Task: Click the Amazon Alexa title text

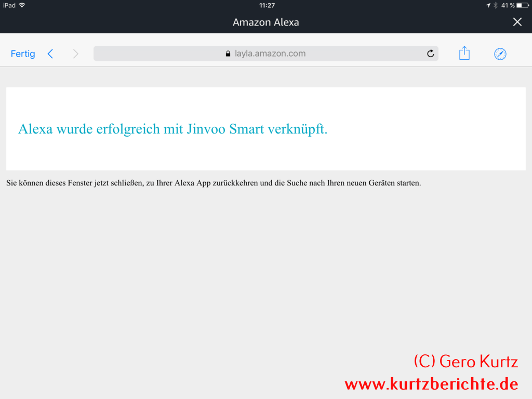Action: pyautogui.click(x=265, y=22)
